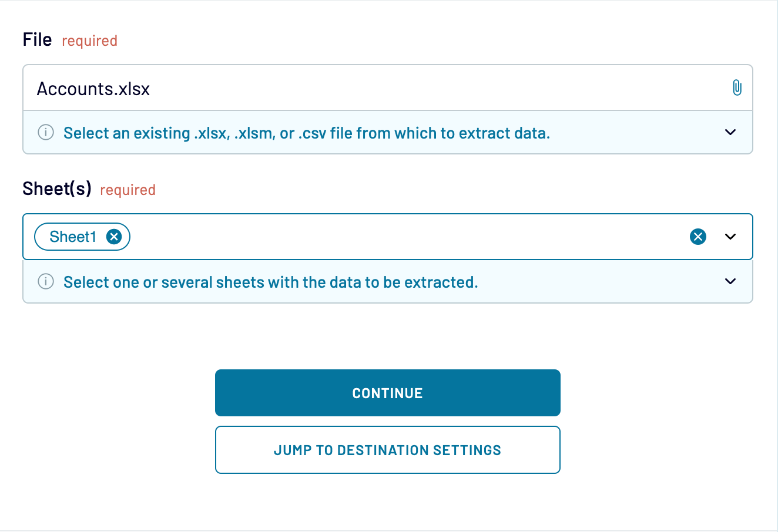
Task: Select the Sheet1 chip
Action: tap(73, 236)
